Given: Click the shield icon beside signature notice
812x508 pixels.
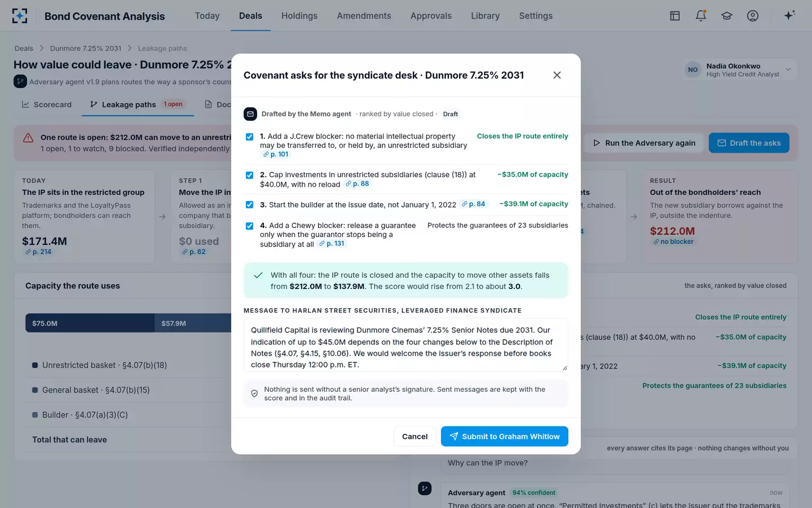Looking at the screenshot, I should click(254, 393).
